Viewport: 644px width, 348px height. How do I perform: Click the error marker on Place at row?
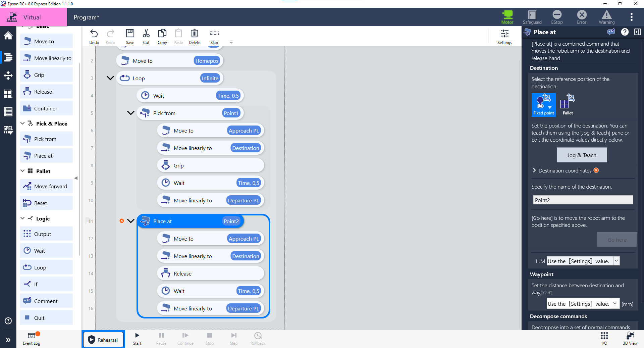(122, 221)
